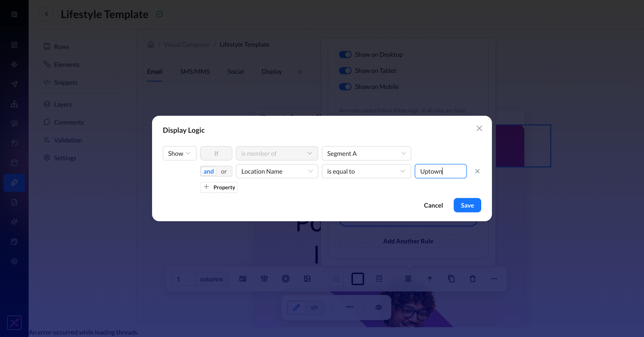The width and height of the screenshot is (644, 337).
Task: Open the calendar icon in left rail
Action: click(x=14, y=242)
